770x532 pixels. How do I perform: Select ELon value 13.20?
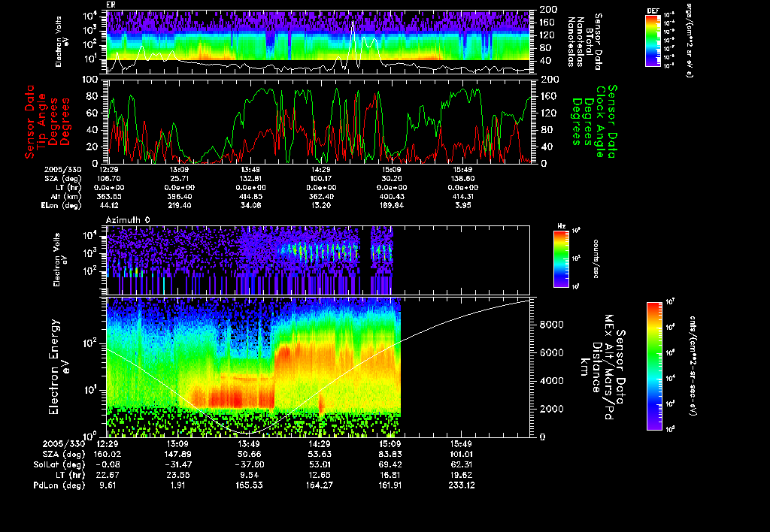click(321, 205)
